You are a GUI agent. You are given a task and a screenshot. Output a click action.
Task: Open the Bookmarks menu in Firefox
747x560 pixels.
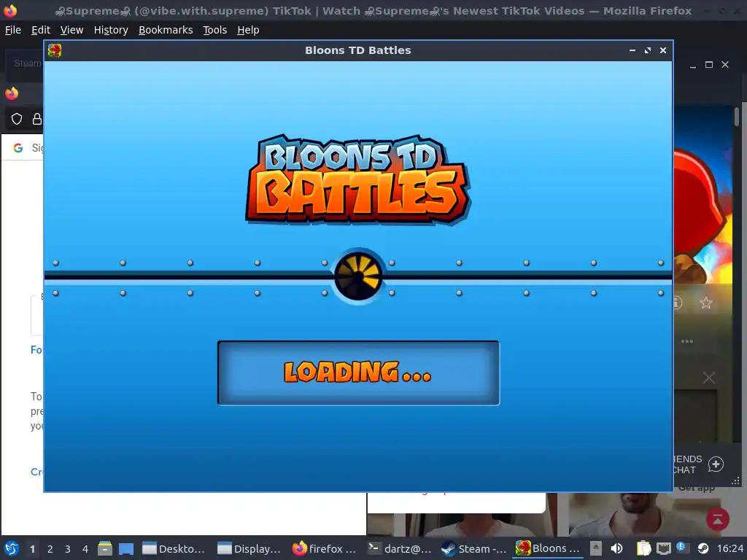[166, 30]
